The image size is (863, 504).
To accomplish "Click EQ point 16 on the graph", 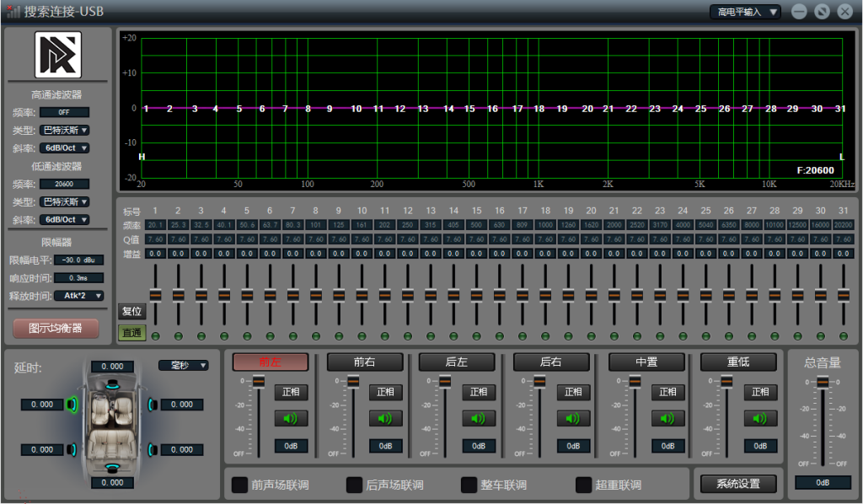I will tap(492, 109).
